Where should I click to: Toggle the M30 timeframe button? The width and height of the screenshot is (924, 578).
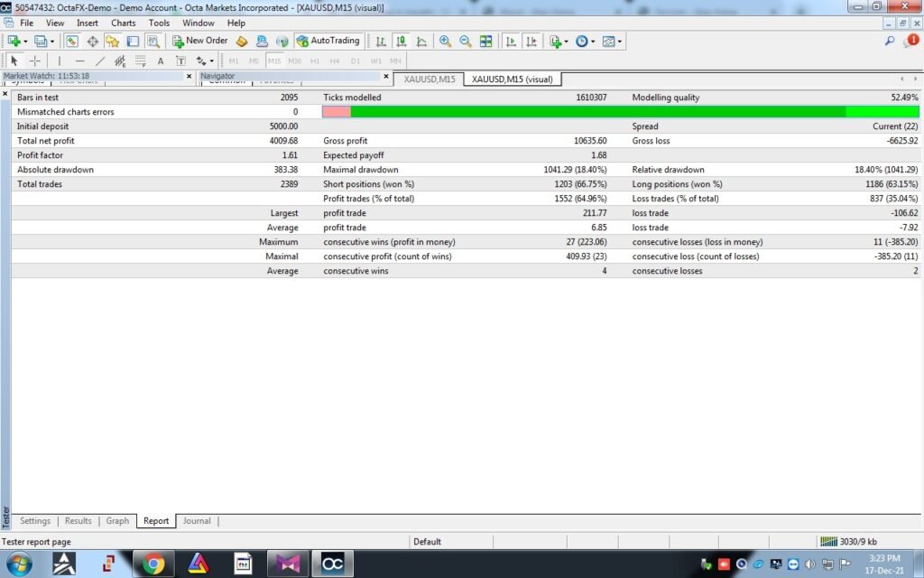[295, 61]
